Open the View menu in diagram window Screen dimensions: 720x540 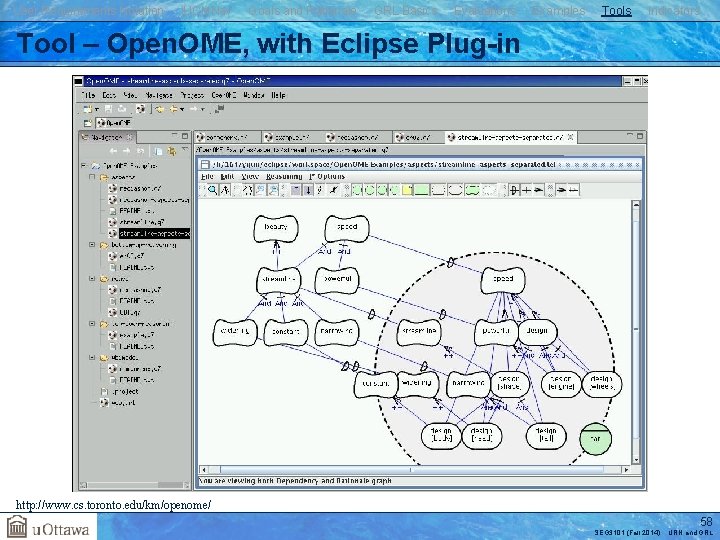250,176
